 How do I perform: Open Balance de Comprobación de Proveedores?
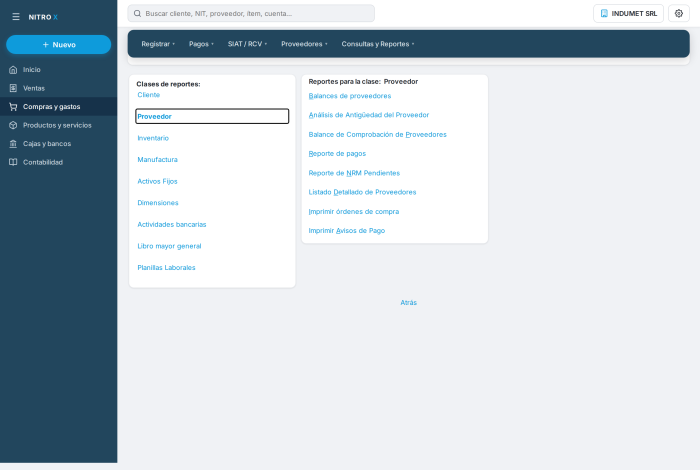(x=378, y=134)
